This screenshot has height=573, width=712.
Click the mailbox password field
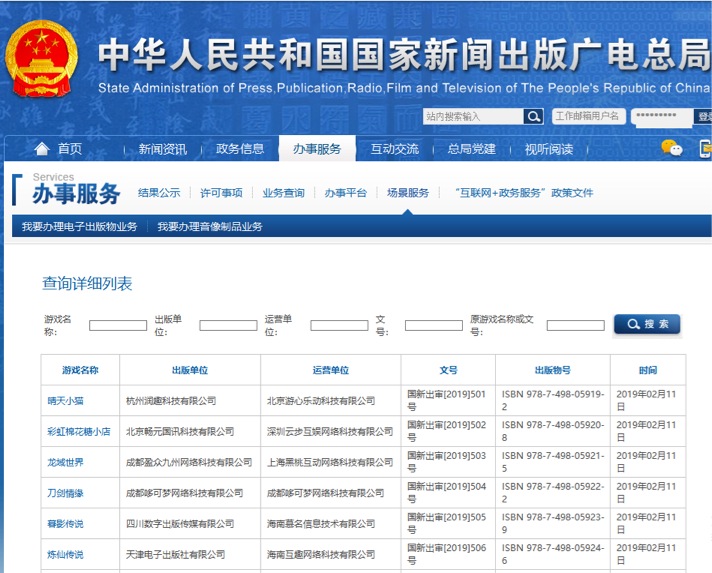662,116
